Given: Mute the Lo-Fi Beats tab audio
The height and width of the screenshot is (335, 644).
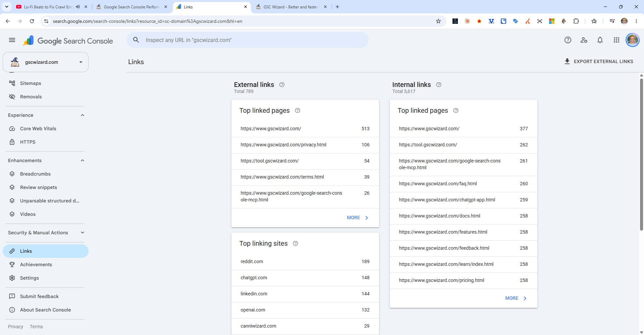Looking at the screenshot, I should click(x=78, y=7).
